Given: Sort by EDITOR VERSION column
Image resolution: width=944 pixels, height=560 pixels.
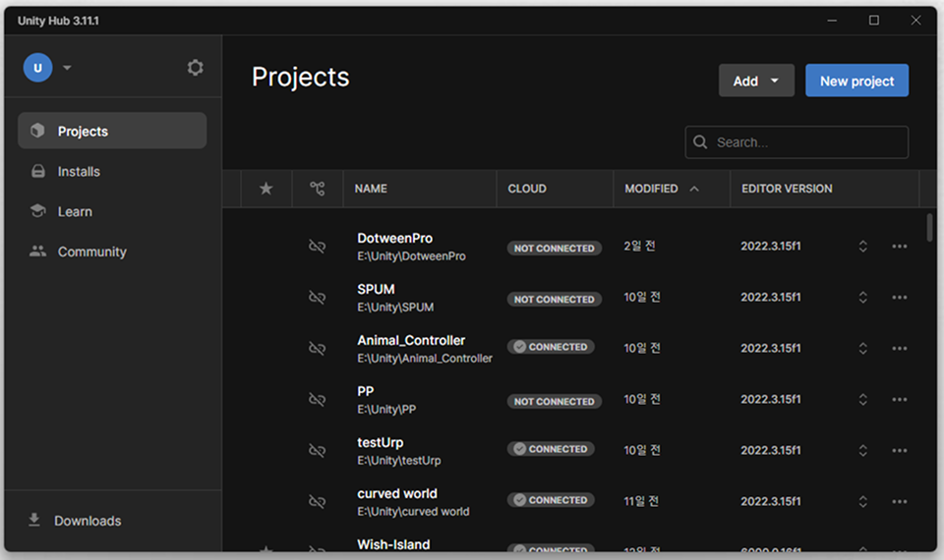Looking at the screenshot, I should click(x=787, y=189).
